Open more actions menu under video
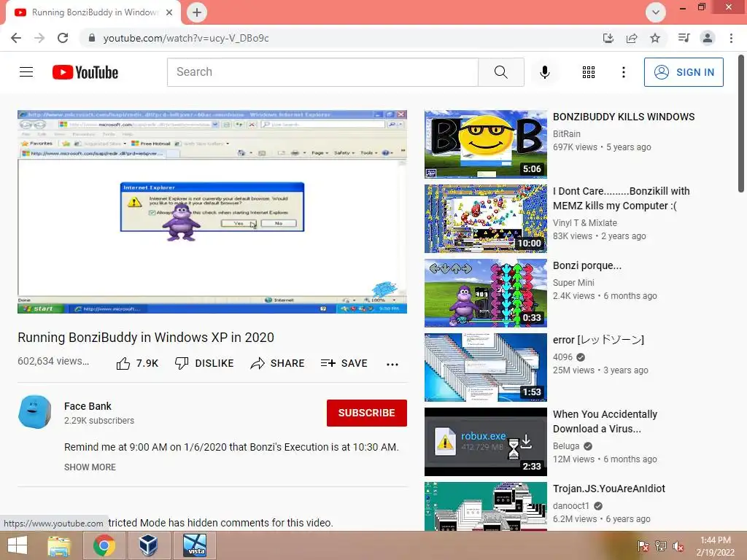The width and height of the screenshot is (747, 560). (x=392, y=365)
